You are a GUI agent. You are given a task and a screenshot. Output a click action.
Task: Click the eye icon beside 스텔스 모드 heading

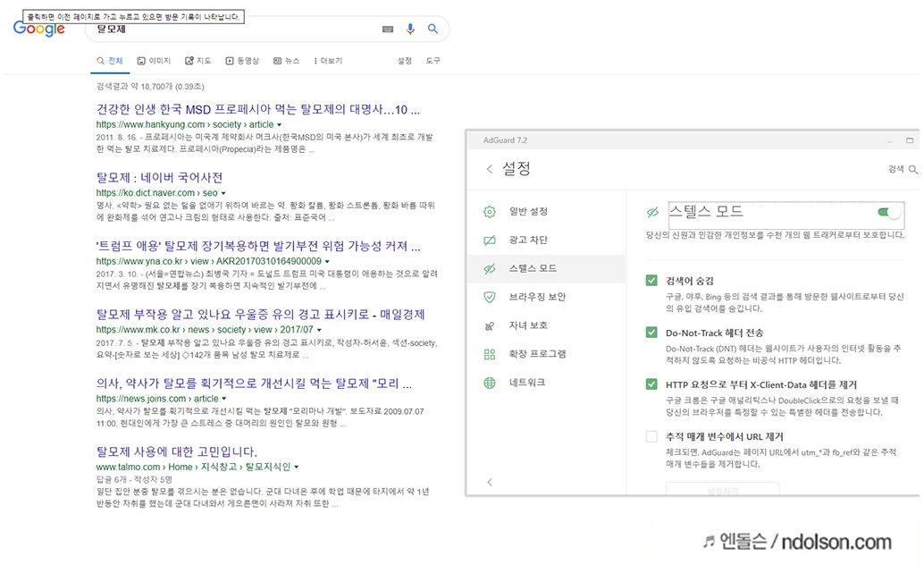point(651,212)
